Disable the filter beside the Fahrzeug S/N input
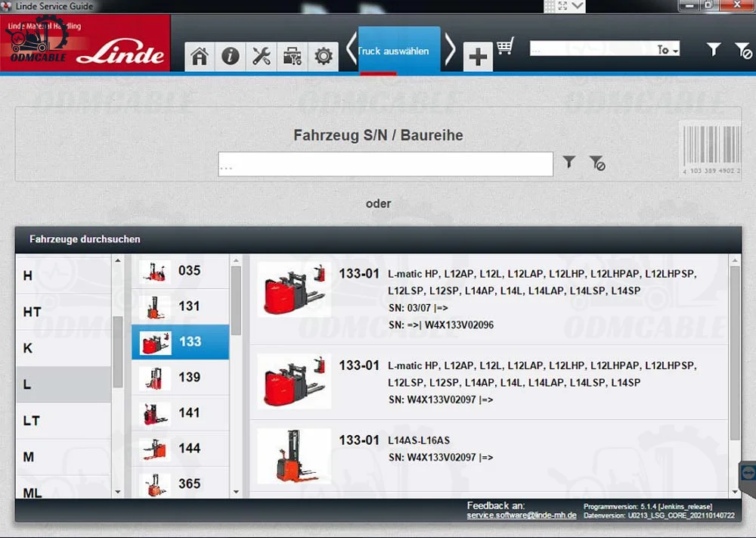Image resolution: width=756 pixels, height=538 pixels. click(596, 162)
